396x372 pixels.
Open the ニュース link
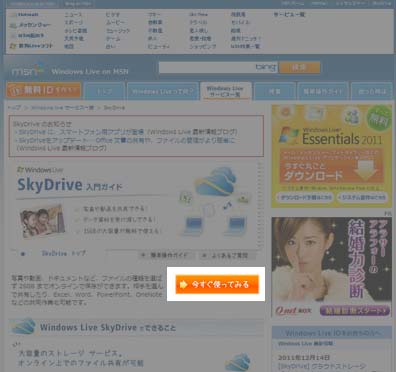[x=73, y=15]
